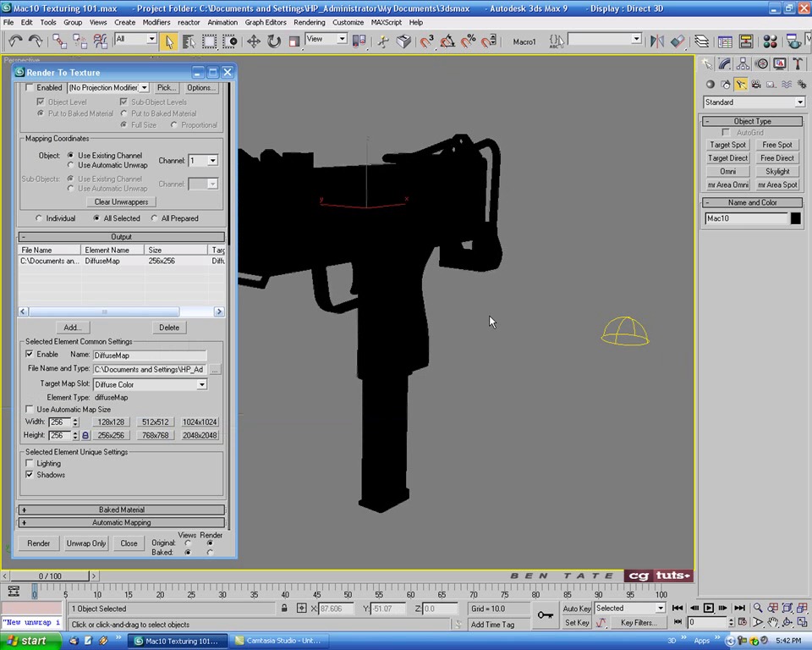Image resolution: width=812 pixels, height=650 pixels.
Task: Open the Graph Editors menu
Action: point(266,22)
